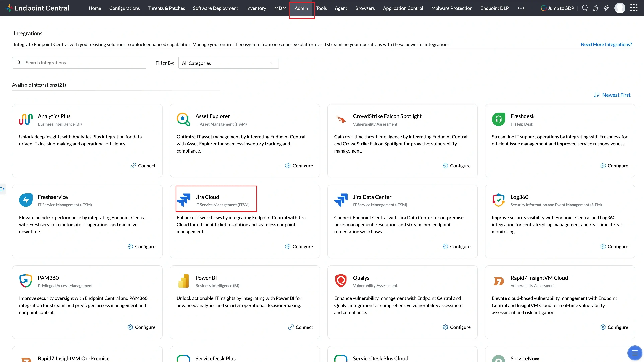
Task: Open the Threats & Patches tab
Action: point(166,8)
